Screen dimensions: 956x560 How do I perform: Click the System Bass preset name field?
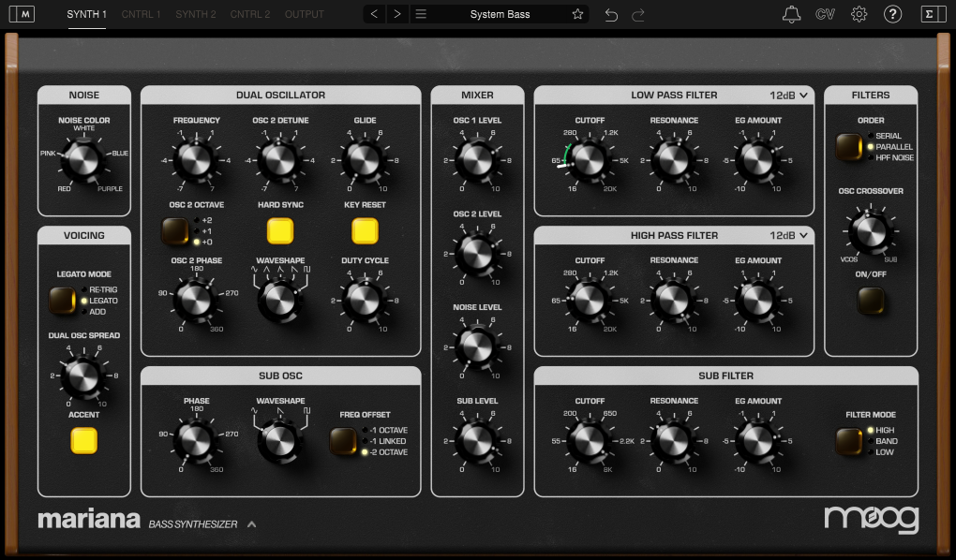click(x=500, y=14)
